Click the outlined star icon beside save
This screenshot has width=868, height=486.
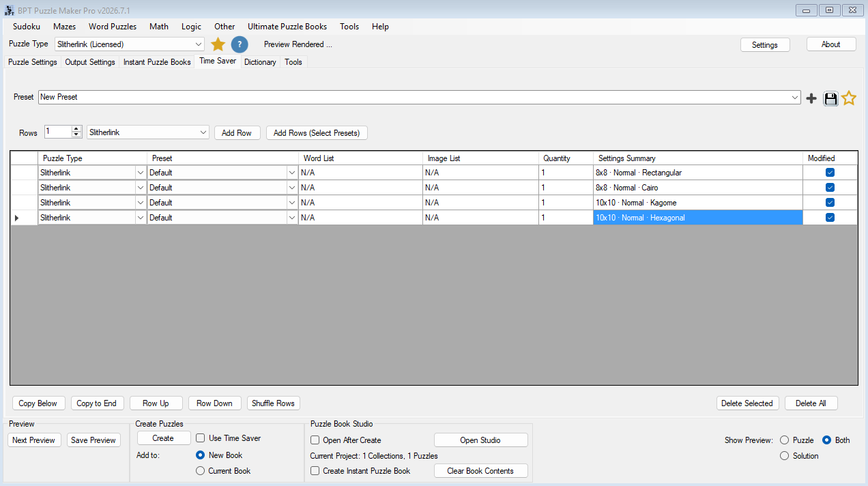pyautogui.click(x=849, y=98)
